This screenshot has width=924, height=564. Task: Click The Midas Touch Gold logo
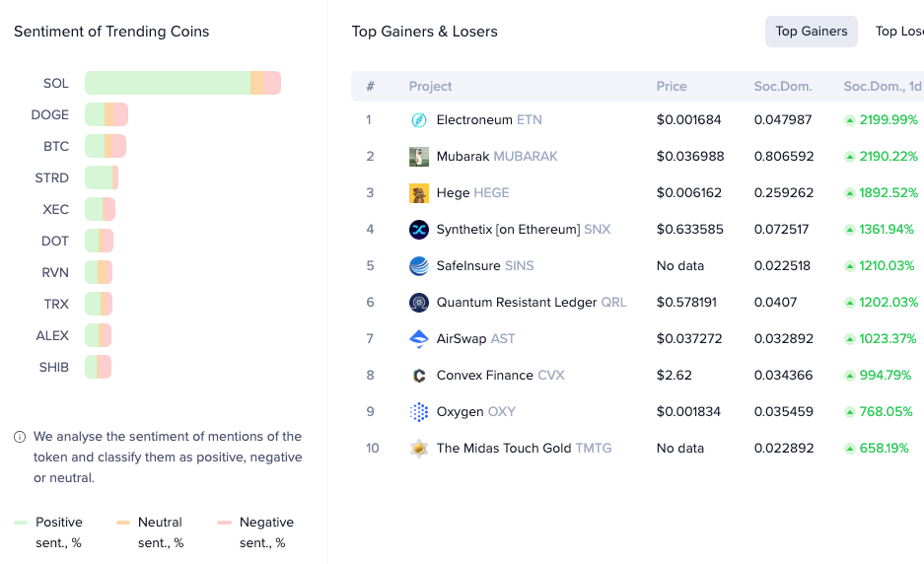pyautogui.click(x=418, y=449)
